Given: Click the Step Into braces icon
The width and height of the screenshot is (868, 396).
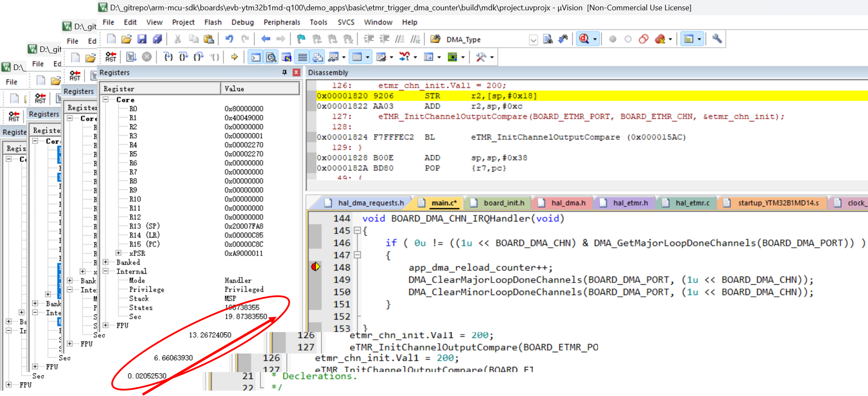Looking at the screenshot, I should 168,57.
